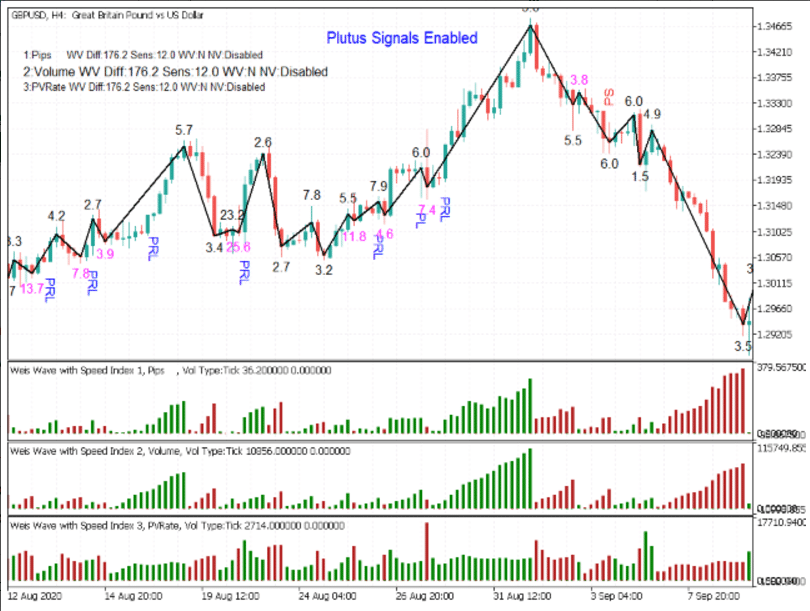Click the magenta 25.6 speed index label
The width and height of the screenshot is (810, 611).
(x=238, y=247)
